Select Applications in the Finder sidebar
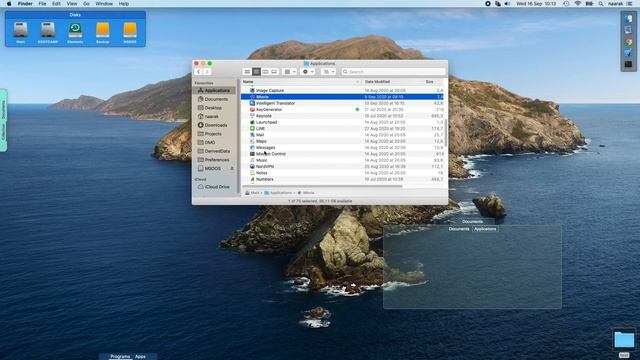 pos(214,91)
